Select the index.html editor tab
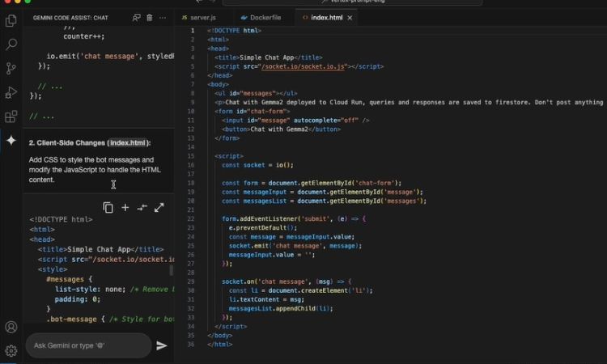The image size is (607, 364). (x=326, y=18)
